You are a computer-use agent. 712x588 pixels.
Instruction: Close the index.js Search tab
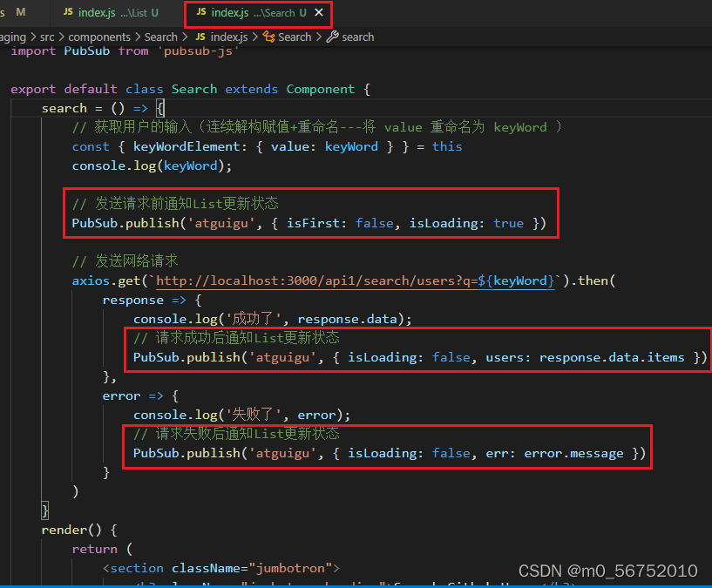click(x=319, y=13)
